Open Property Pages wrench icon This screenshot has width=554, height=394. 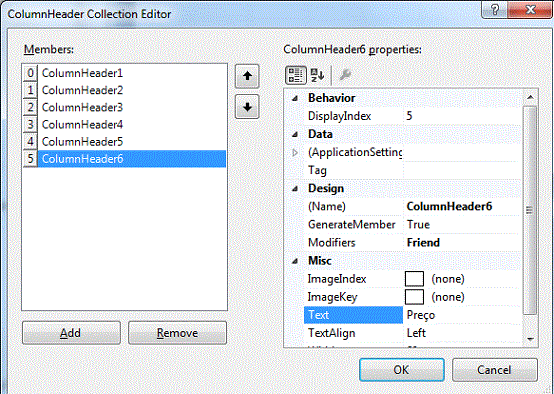(344, 75)
